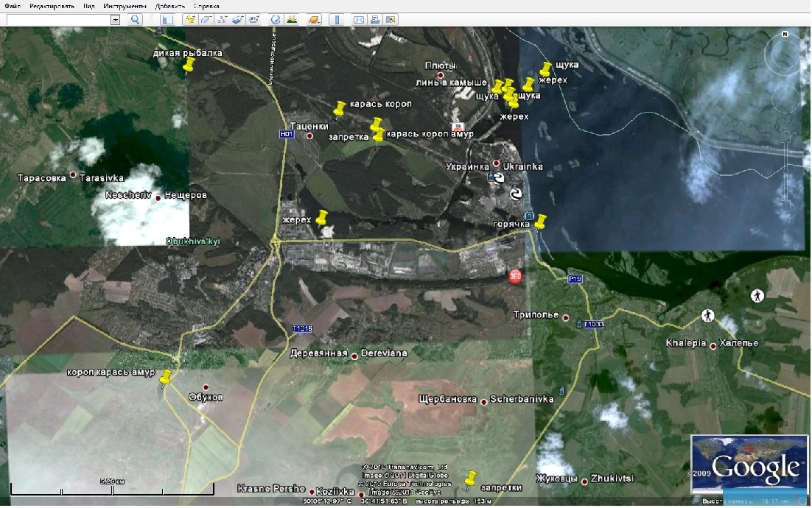Toggle sunlight across the landscape
This screenshot has width=812, height=508.
[291, 20]
